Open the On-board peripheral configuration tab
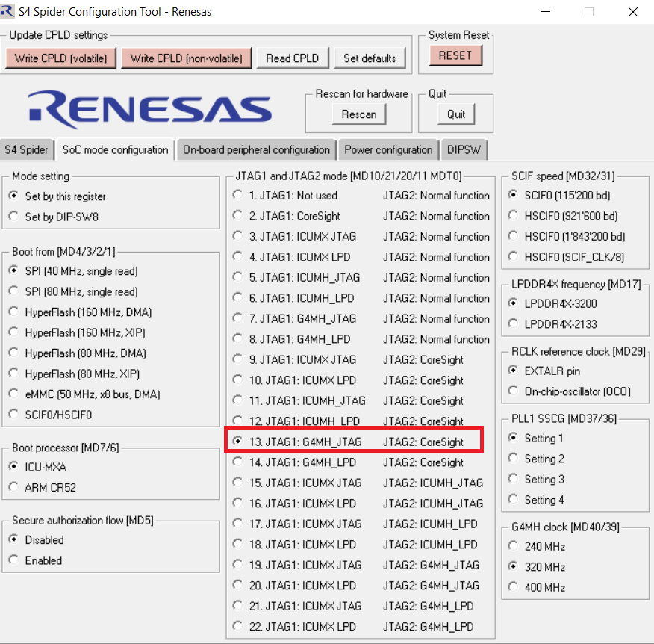 (256, 149)
